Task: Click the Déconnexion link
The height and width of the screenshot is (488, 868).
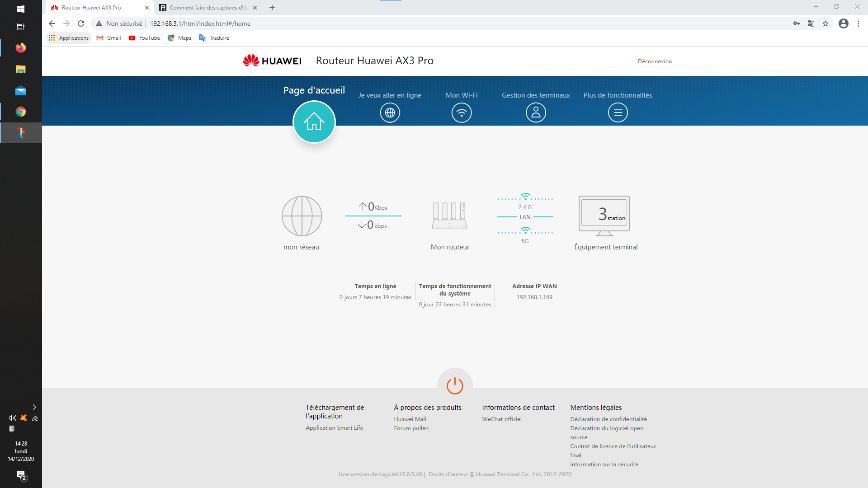Action: pyautogui.click(x=654, y=61)
